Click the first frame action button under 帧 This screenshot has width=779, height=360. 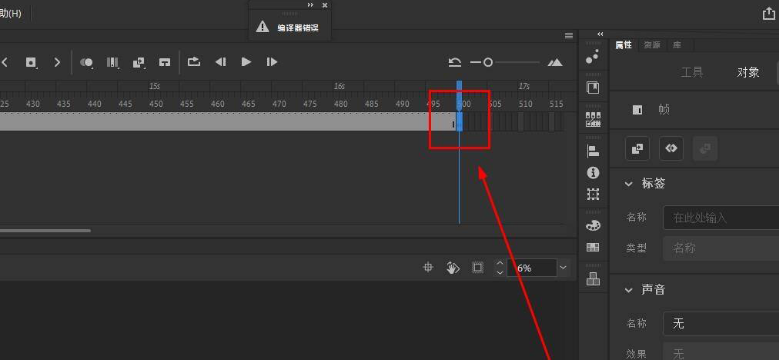637,148
